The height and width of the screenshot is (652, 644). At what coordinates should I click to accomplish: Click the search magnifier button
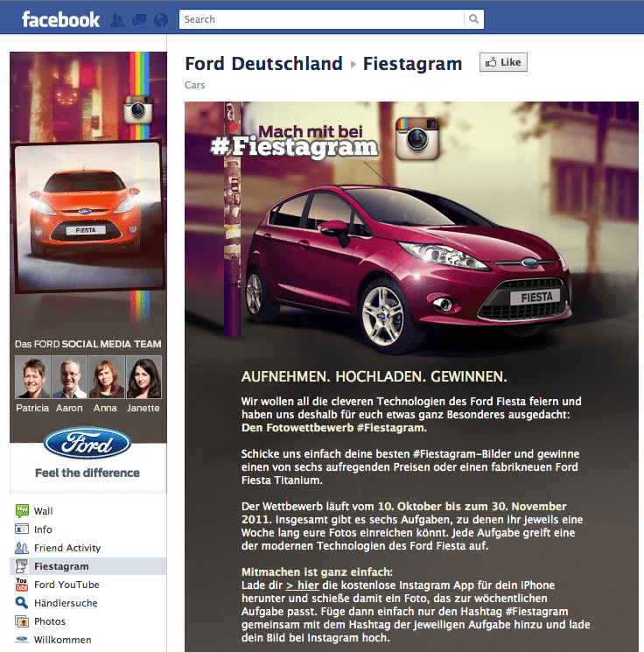tap(473, 19)
